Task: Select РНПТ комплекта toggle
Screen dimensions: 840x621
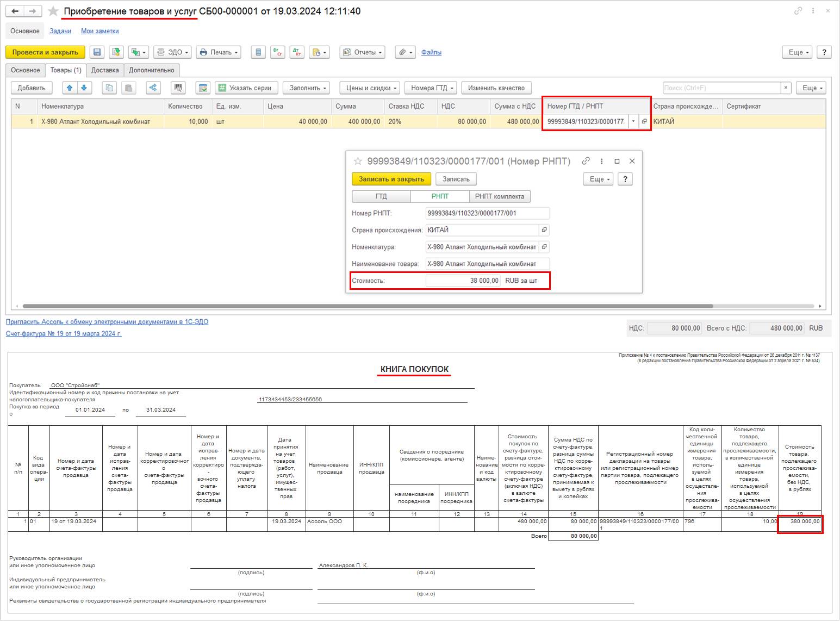Action: pos(500,196)
